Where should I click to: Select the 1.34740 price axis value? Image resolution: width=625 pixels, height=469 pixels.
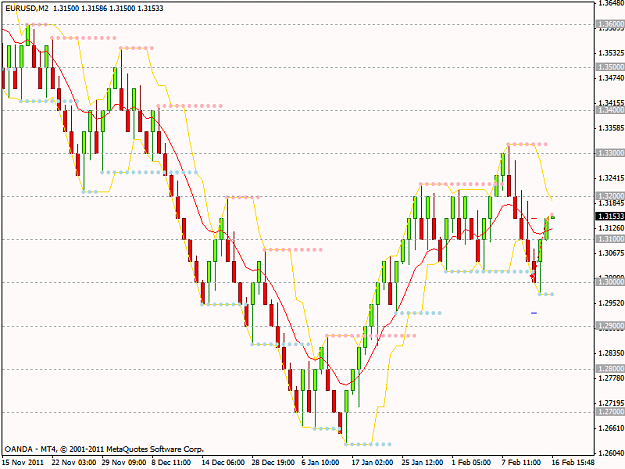pos(611,78)
